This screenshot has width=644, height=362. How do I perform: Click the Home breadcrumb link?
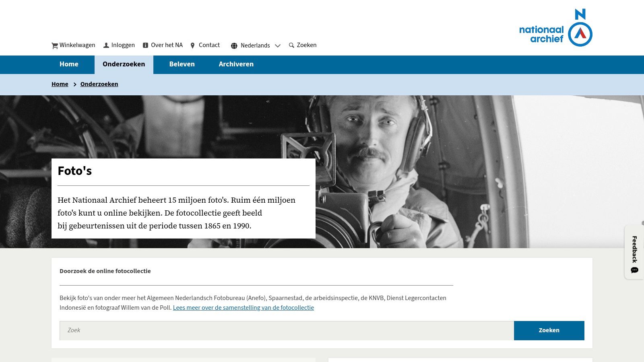point(60,84)
